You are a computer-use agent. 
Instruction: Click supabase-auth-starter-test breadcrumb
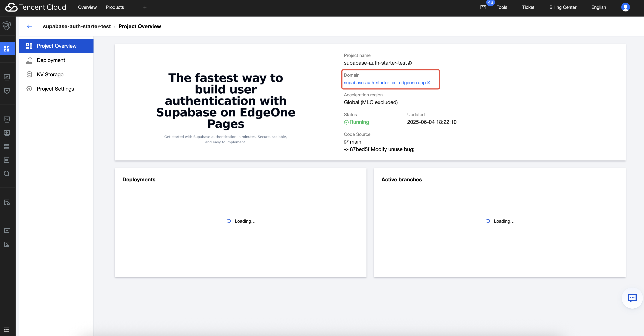click(77, 26)
